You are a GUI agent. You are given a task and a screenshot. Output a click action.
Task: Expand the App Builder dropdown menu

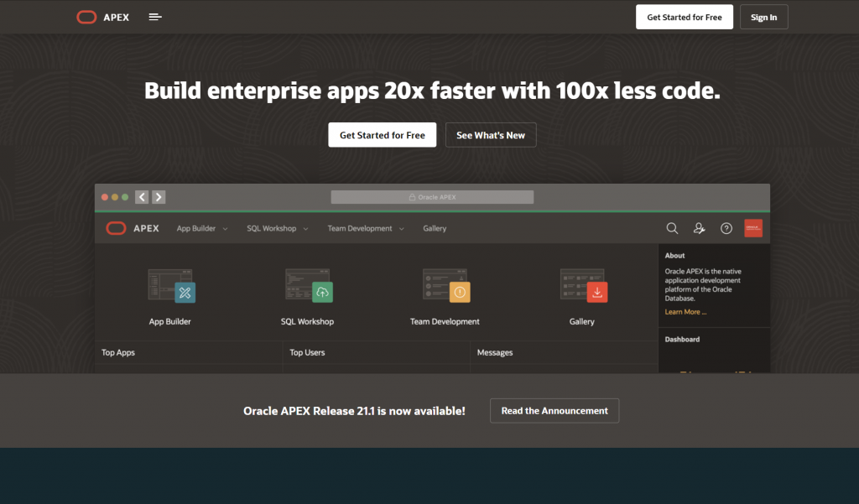(x=201, y=228)
